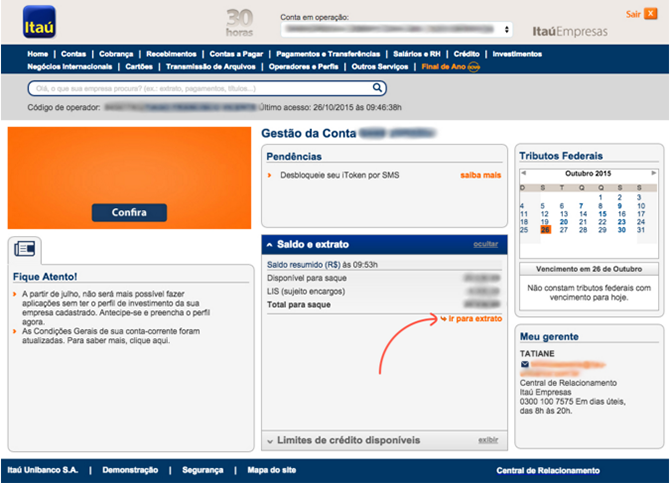Click the perfil de investimento notice

click(x=116, y=308)
